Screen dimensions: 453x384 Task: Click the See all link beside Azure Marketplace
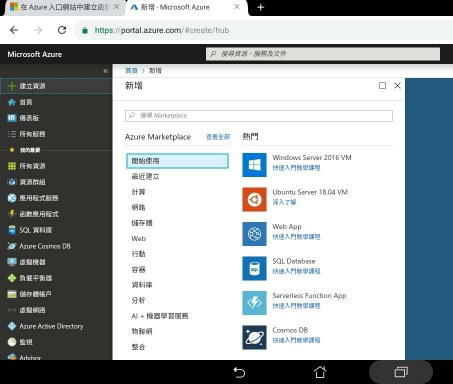click(x=218, y=137)
